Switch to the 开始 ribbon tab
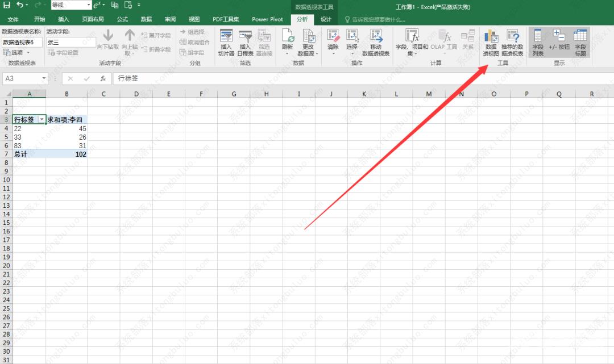The image size is (614, 364). 40,19
